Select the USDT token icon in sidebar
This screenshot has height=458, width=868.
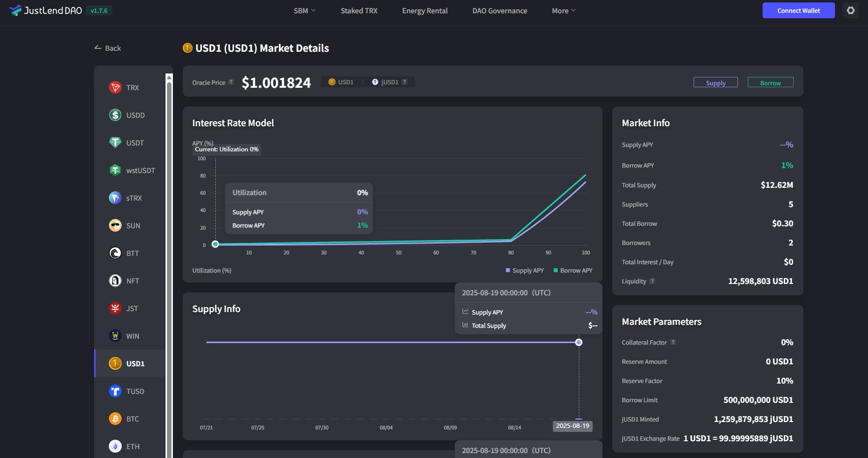[x=115, y=142]
